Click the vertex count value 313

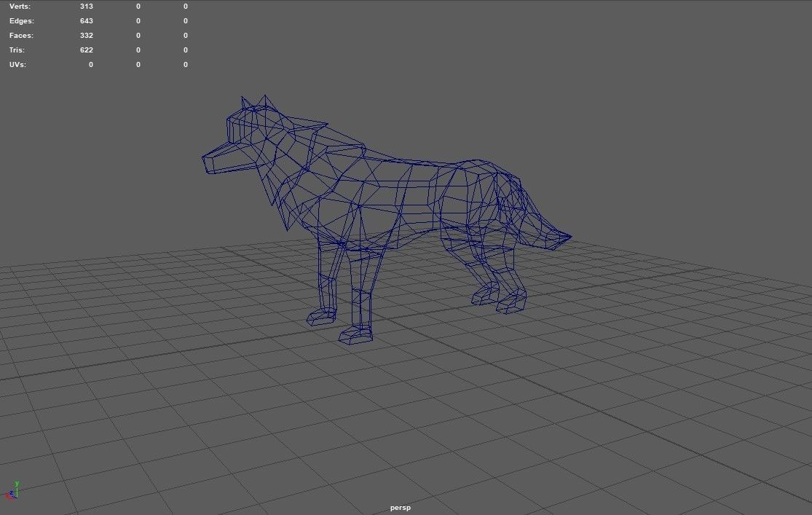coord(87,7)
